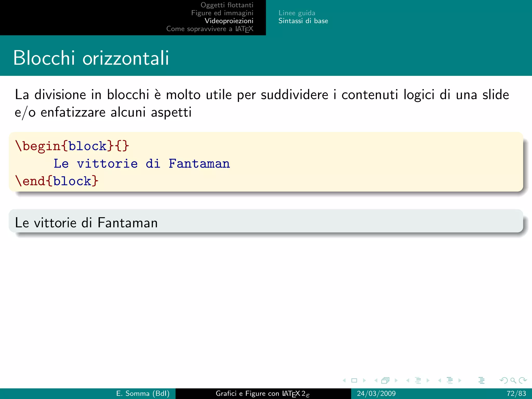Click the go-back curved arrow icon
The height and width of the screenshot is (399, 532).
pyautogui.click(x=503, y=381)
